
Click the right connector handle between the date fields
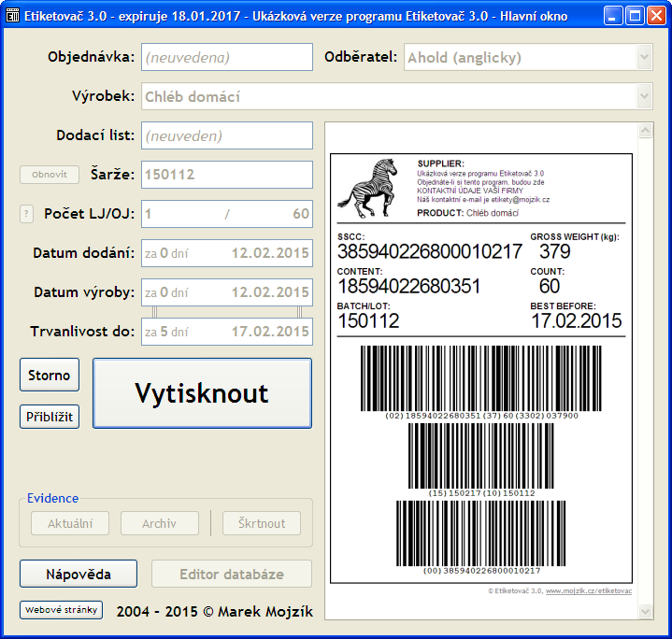pos(299,312)
